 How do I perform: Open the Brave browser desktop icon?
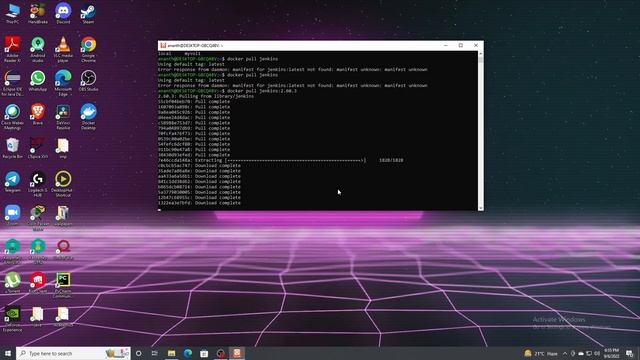point(38,114)
